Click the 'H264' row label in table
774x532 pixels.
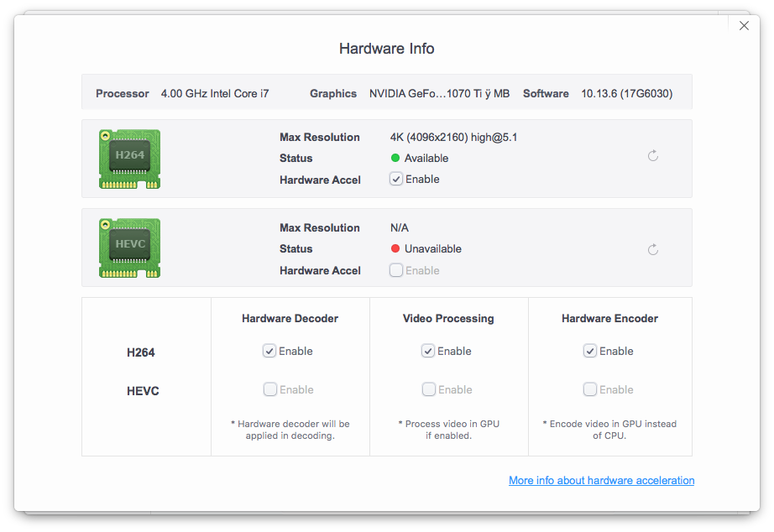point(141,352)
